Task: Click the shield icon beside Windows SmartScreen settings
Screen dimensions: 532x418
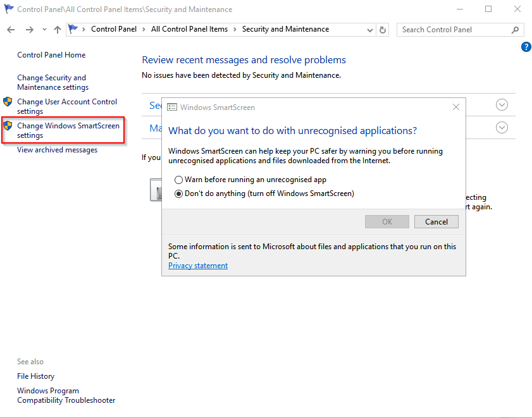Action: tap(8, 126)
